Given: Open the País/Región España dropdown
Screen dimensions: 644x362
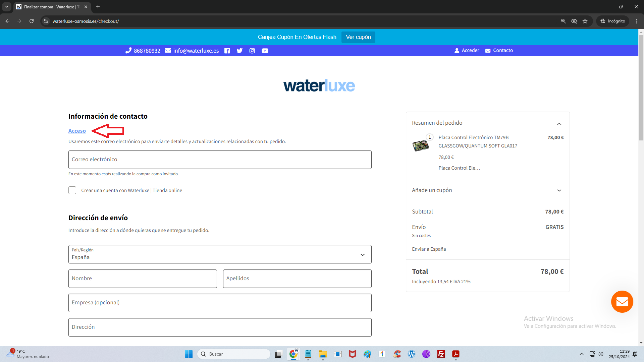Looking at the screenshot, I should [220, 254].
